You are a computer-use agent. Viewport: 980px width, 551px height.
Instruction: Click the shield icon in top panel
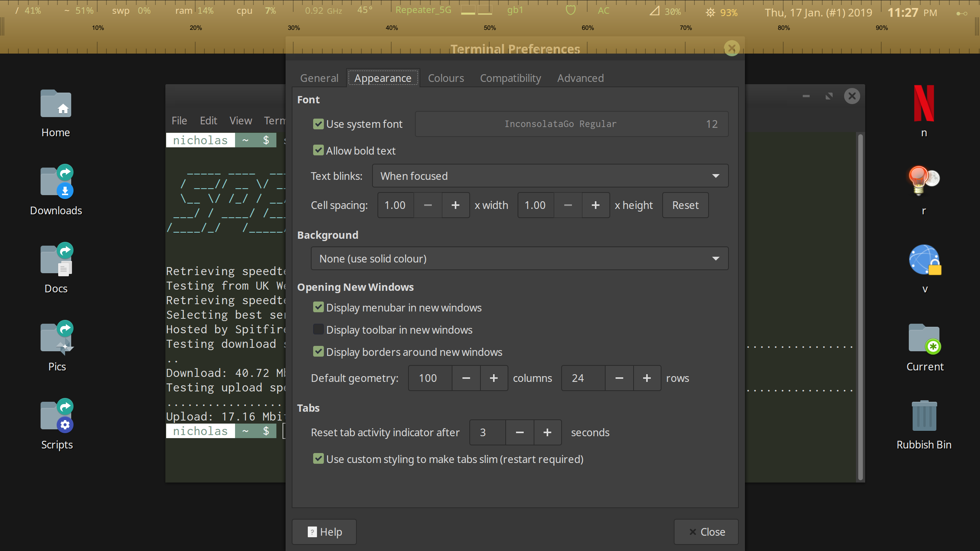coord(570,10)
